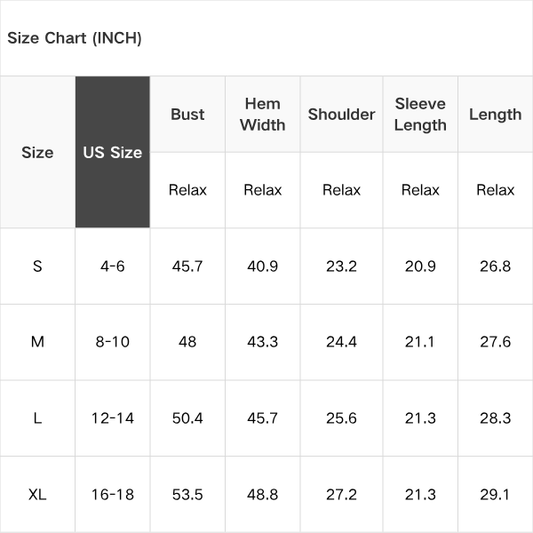Click the Size Chart (INCH) title
The image size is (533, 533).
click(x=74, y=38)
